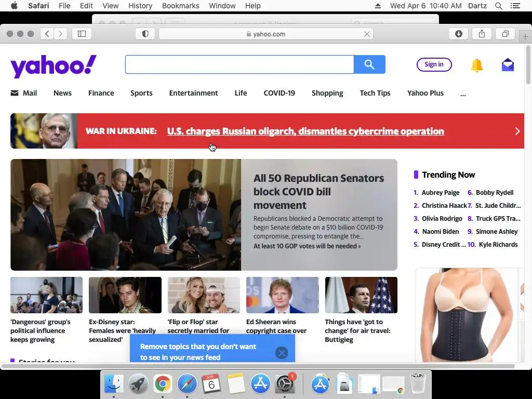The image size is (532, 399).
Task: Click the Safari back arrow button
Action: tap(47, 34)
